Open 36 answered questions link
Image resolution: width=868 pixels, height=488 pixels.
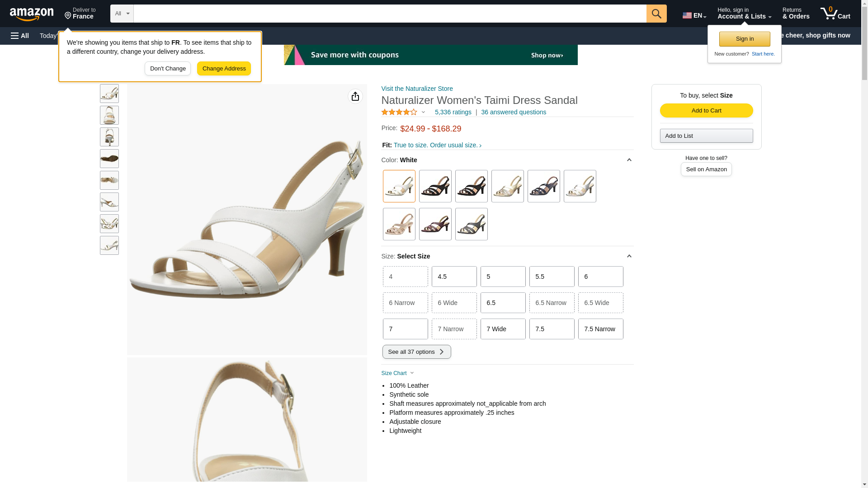coord(513,112)
